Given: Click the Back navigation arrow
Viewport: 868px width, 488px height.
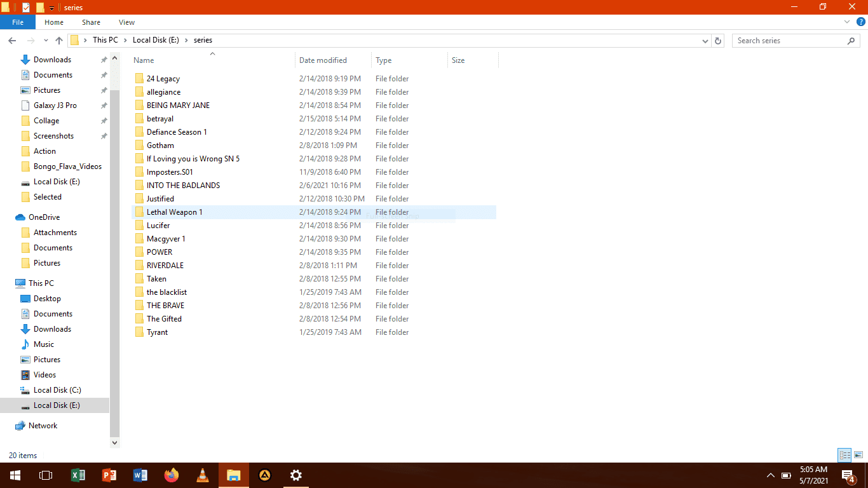Looking at the screenshot, I should click(x=11, y=40).
